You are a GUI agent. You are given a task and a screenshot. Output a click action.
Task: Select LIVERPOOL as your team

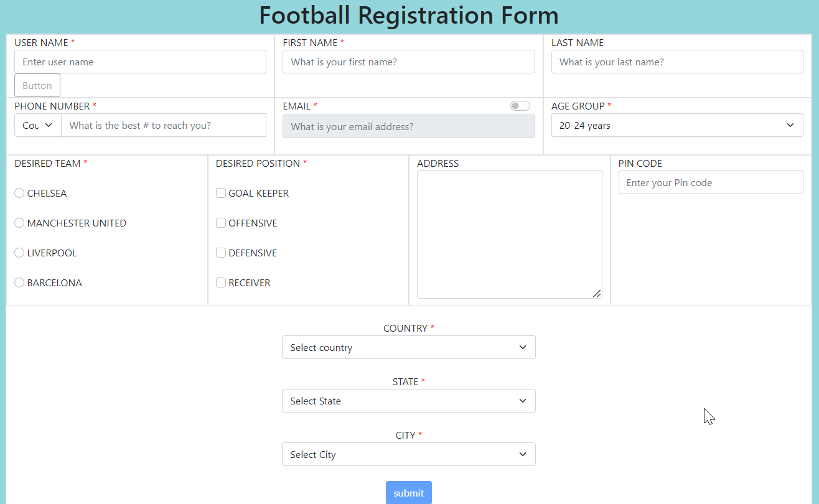[19, 253]
